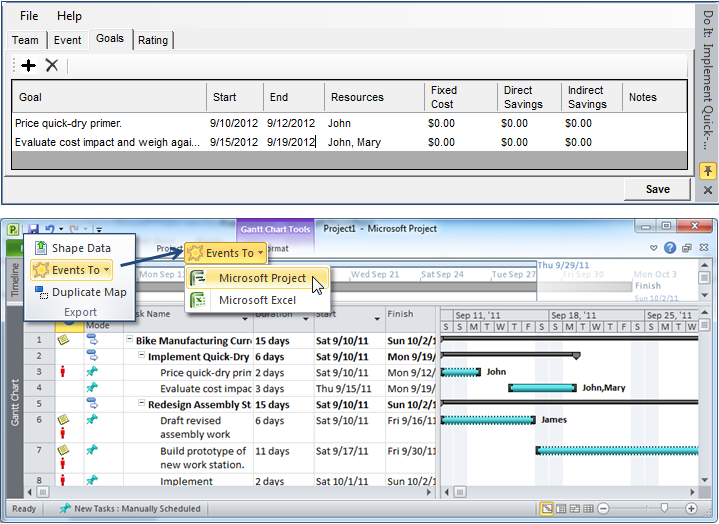Open the Undo history dropdown arrow

point(61,229)
